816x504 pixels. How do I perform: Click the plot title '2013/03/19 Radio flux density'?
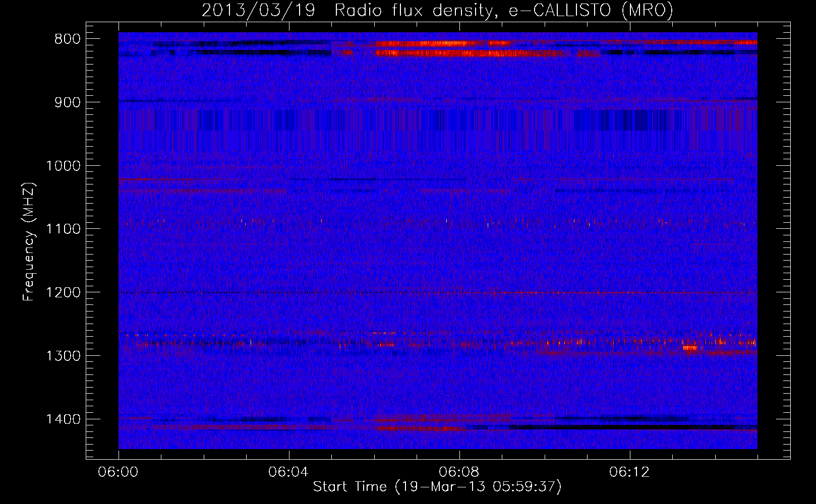pos(437,11)
